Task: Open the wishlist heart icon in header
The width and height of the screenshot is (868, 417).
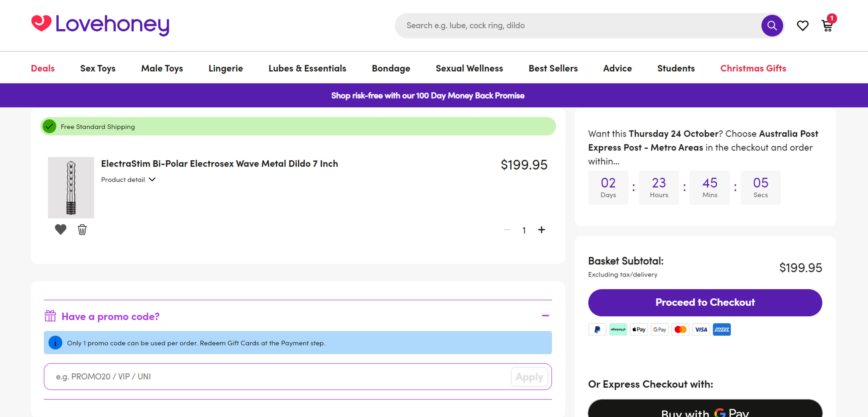Action: (802, 26)
